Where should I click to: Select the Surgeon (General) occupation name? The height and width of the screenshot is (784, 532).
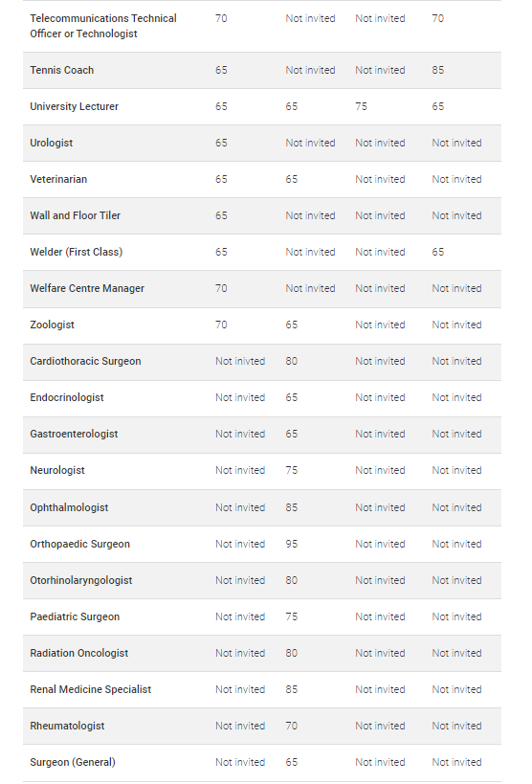[x=73, y=763]
